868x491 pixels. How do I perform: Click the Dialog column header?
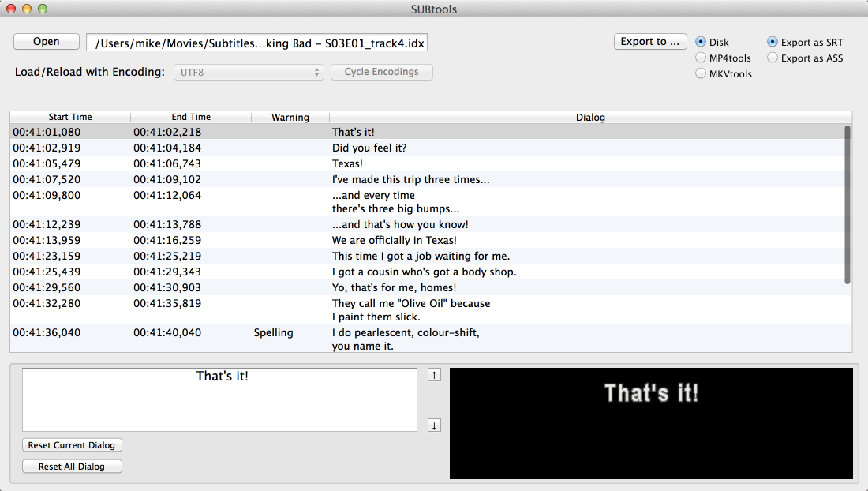589,117
